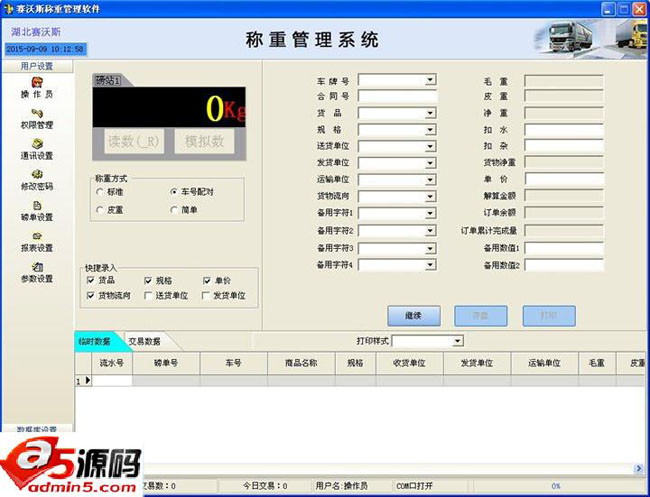This screenshot has width=650, height=497.
Task: Open the 用户设置 sidebar section
Action: click(37, 66)
